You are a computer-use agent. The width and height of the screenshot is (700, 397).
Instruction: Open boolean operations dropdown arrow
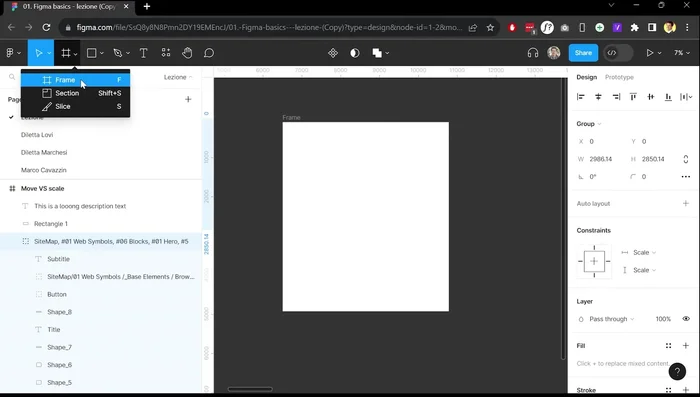[x=387, y=53]
